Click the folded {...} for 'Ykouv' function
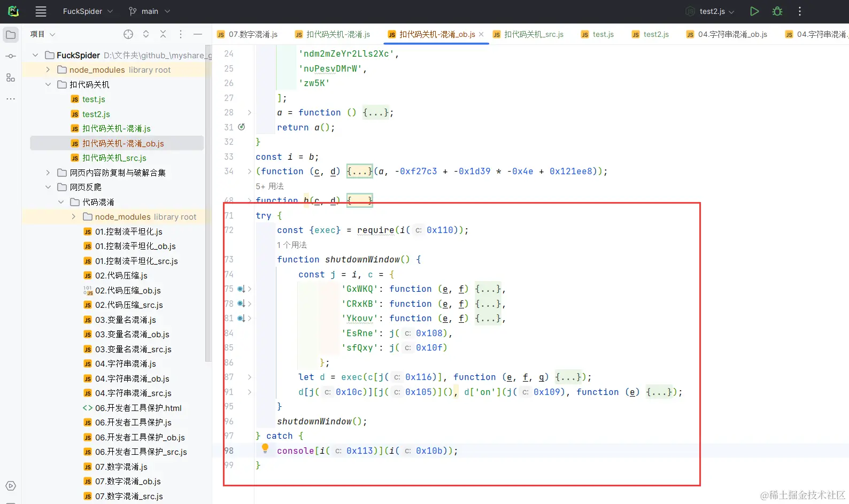 tap(488, 319)
